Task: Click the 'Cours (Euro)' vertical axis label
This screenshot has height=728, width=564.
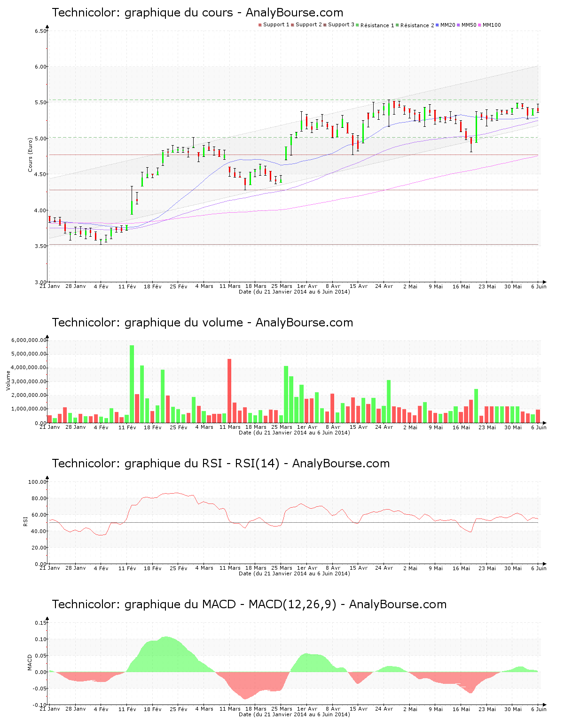Action: point(30,155)
